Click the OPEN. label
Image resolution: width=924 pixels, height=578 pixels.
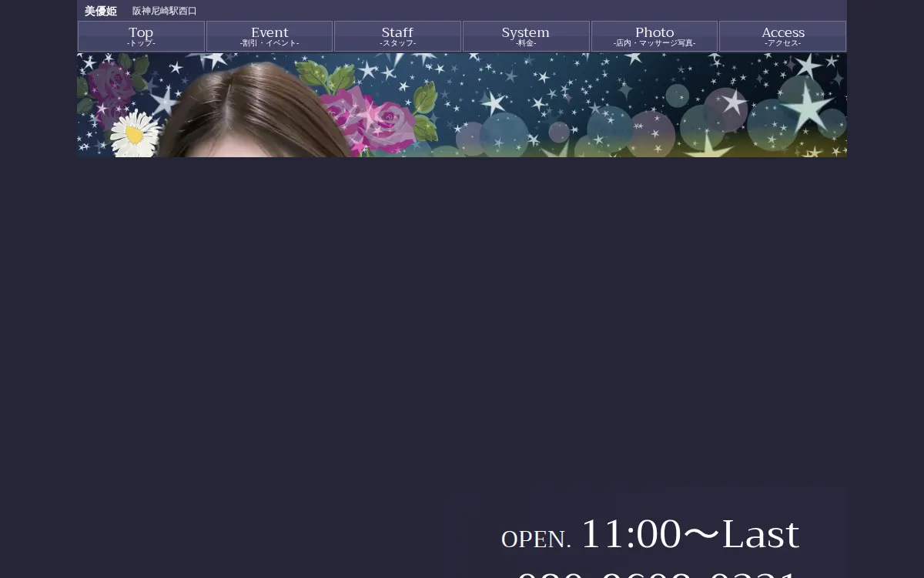536,539
